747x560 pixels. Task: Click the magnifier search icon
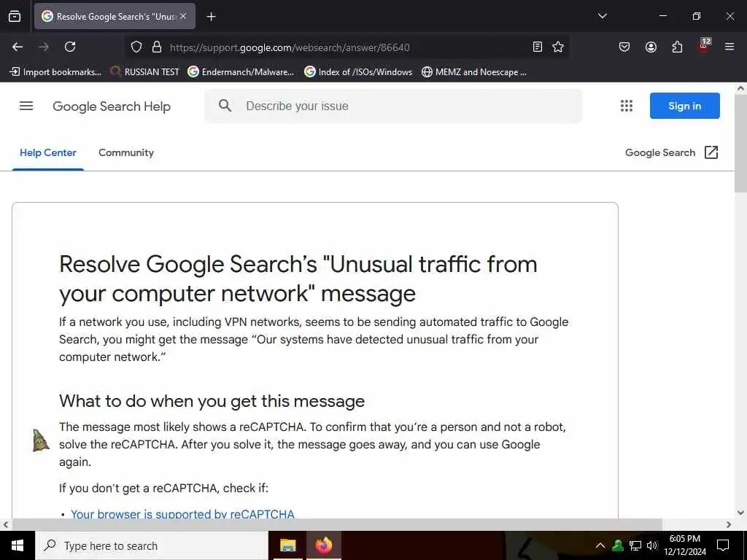click(x=225, y=106)
